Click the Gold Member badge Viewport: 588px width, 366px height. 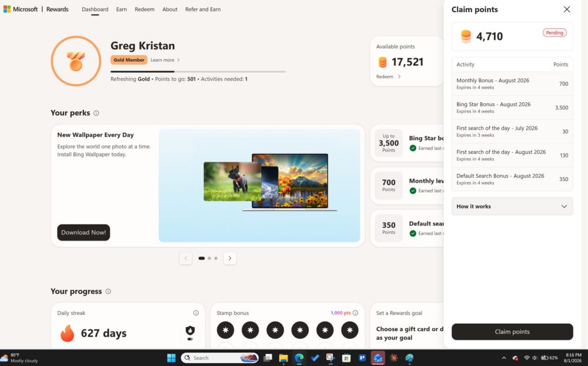129,60
